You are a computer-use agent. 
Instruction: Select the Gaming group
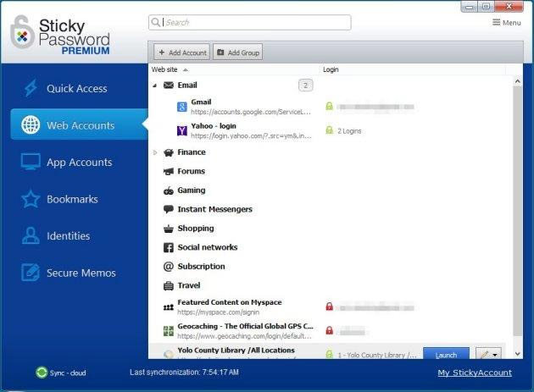192,190
